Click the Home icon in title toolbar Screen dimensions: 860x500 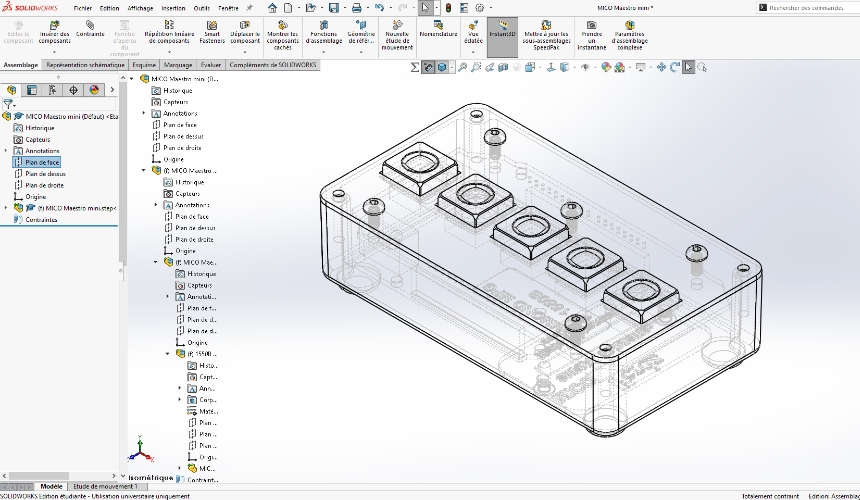point(272,8)
